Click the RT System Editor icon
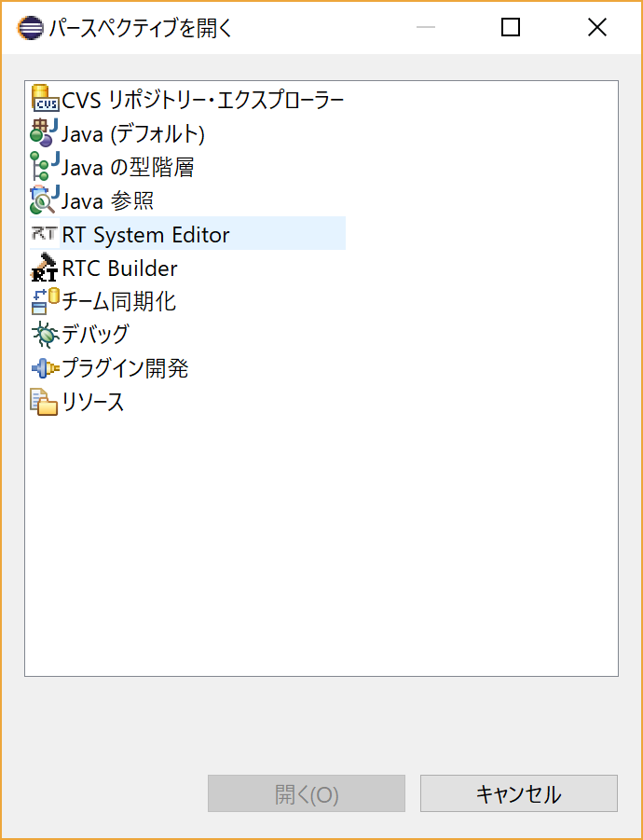Screen dimensions: 643x840 click(45, 234)
